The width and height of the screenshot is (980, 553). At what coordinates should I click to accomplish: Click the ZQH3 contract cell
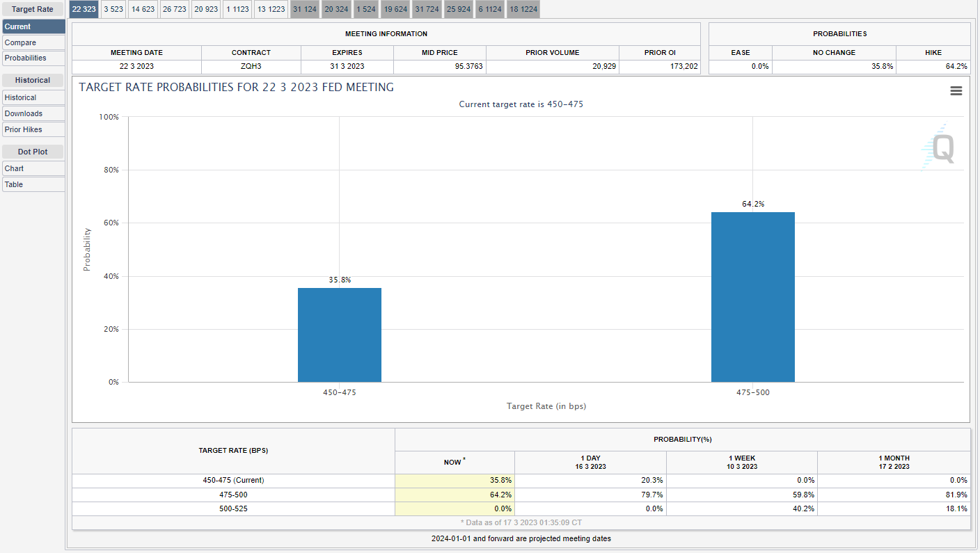251,66
